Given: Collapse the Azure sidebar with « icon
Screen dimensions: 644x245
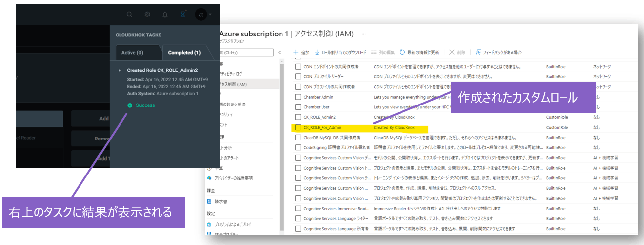Looking at the screenshot, I should (x=280, y=52).
